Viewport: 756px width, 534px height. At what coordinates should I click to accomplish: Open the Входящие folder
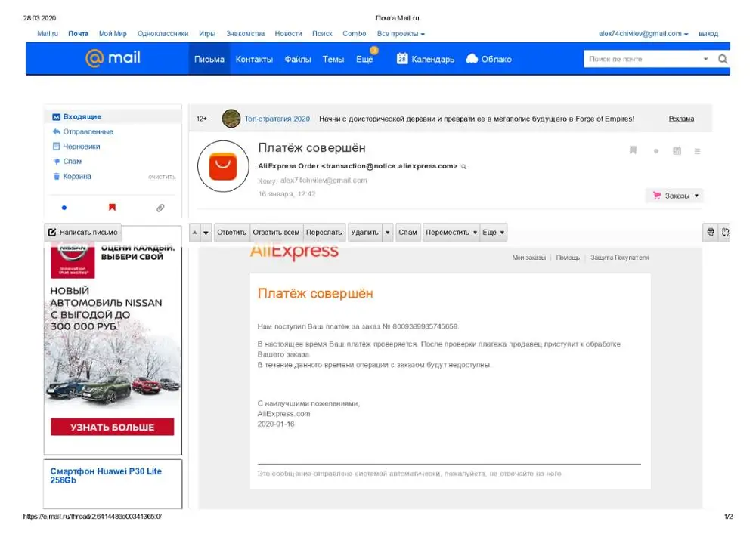click(x=82, y=116)
